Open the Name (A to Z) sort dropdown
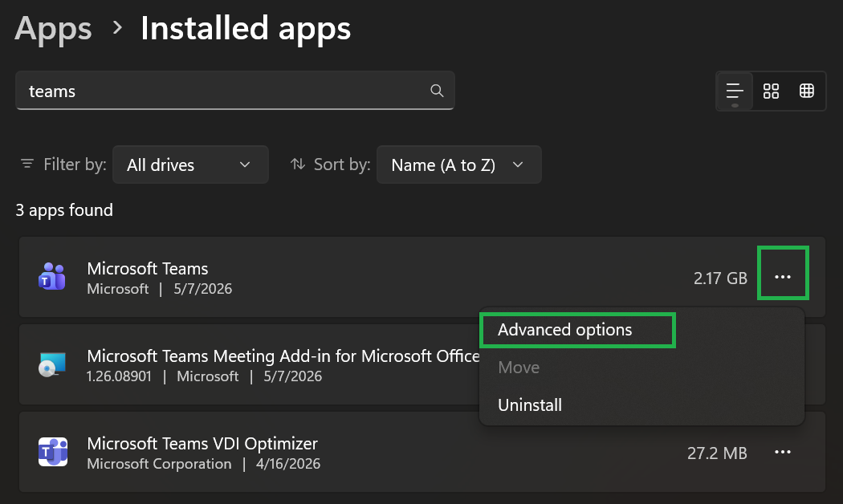The width and height of the screenshot is (843, 504). 458,165
